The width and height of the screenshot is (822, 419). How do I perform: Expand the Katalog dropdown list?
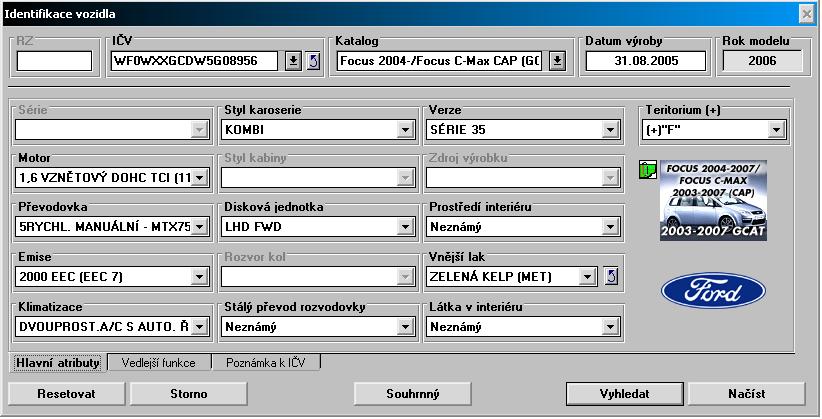pos(557,61)
